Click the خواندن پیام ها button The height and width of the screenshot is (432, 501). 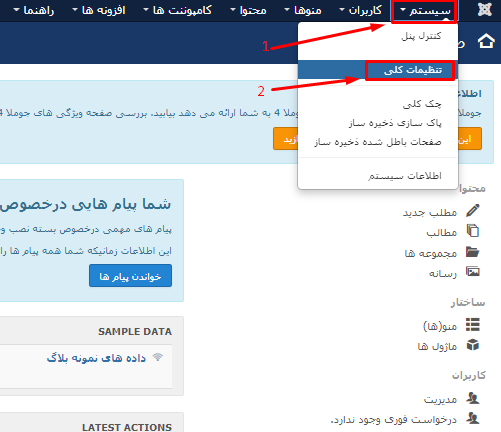130,276
